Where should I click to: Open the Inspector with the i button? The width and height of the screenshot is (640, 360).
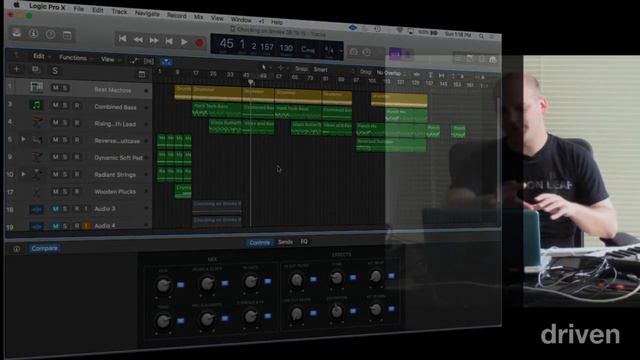(33, 33)
